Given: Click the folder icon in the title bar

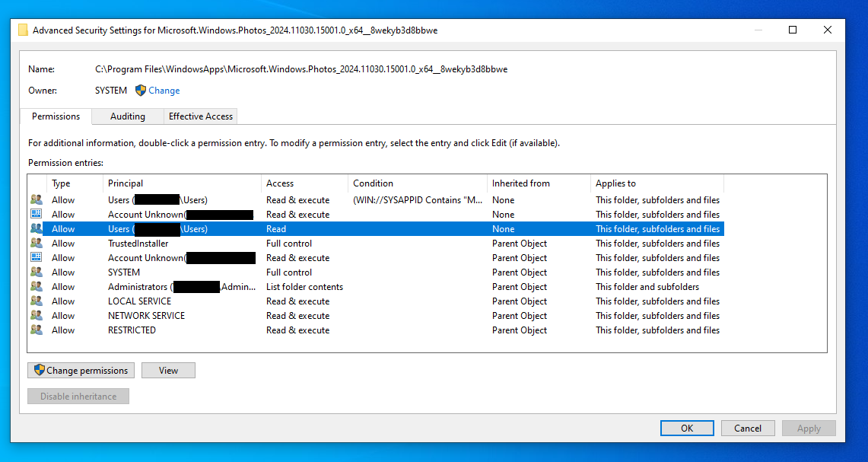Looking at the screenshot, I should pyautogui.click(x=23, y=30).
